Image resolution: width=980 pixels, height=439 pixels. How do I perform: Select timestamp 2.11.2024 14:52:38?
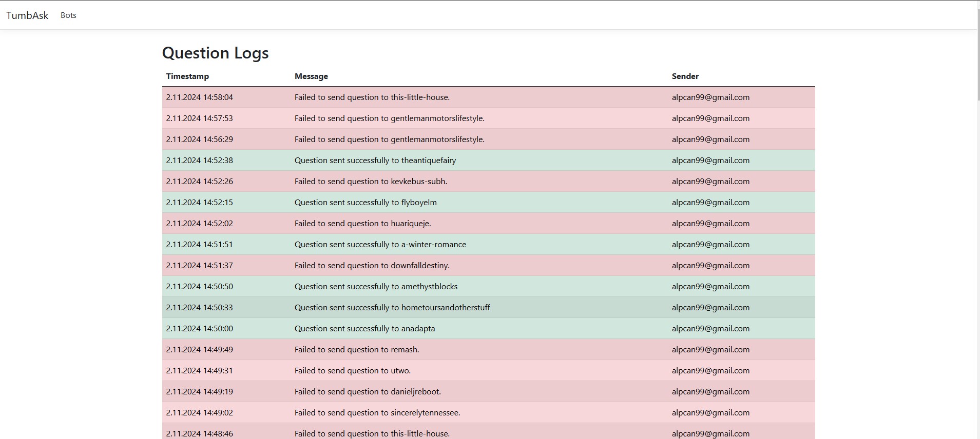click(199, 161)
